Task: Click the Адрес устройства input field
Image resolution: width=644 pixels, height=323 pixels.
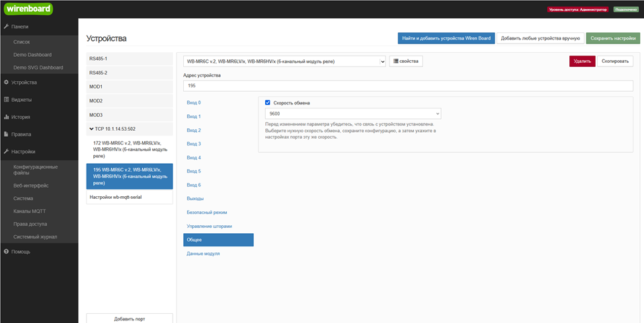Action: 407,86
